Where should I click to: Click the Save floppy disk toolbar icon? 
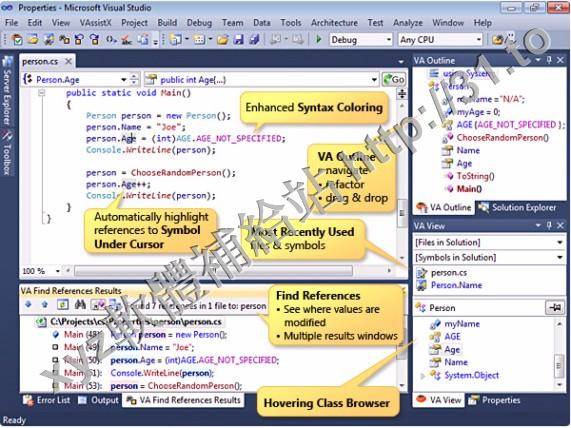[x=238, y=39]
